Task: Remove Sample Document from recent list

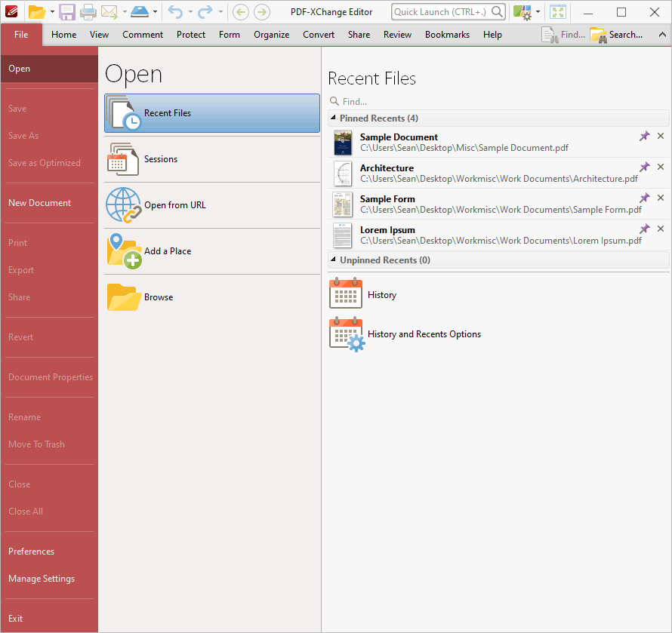Action: click(661, 136)
